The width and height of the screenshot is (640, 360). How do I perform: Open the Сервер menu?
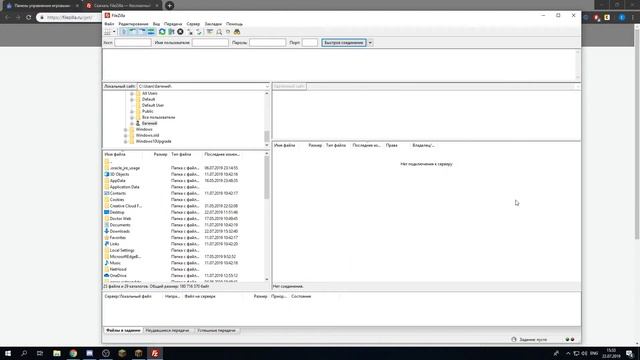pyautogui.click(x=193, y=24)
